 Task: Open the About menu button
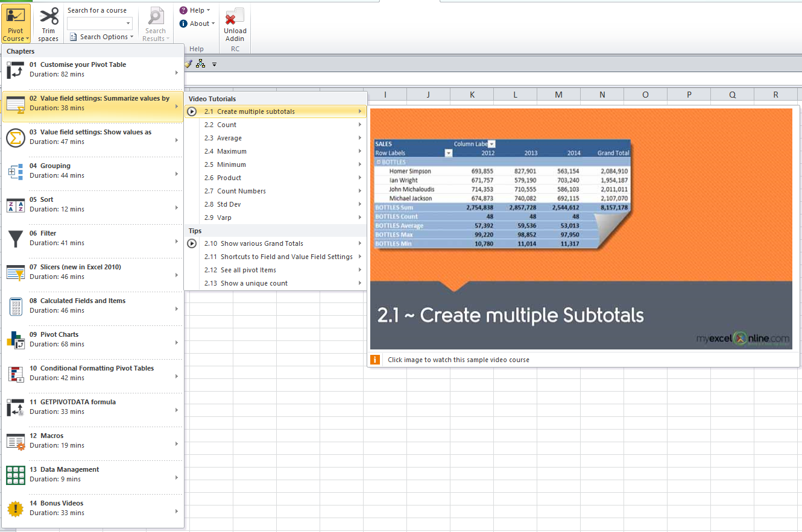click(x=197, y=23)
